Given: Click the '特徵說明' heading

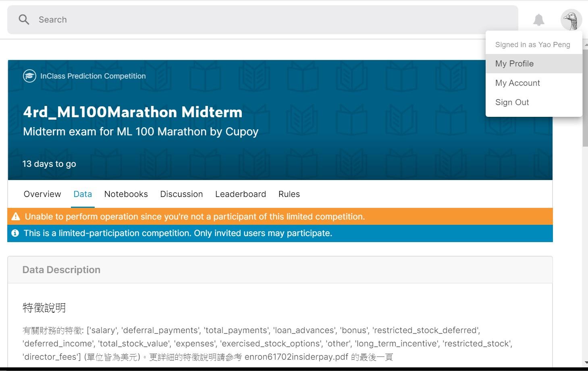Looking at the screenshot, I should point(44,308).
